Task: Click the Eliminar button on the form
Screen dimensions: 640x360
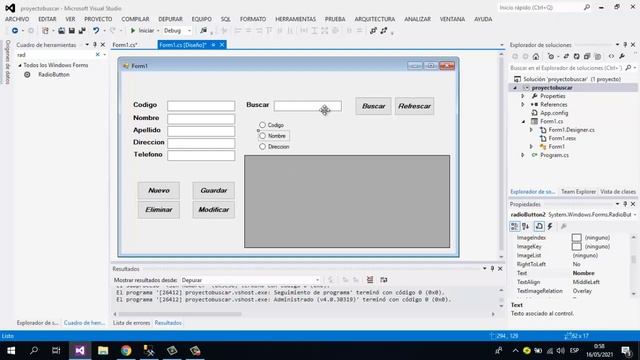Action: point(159,210)
